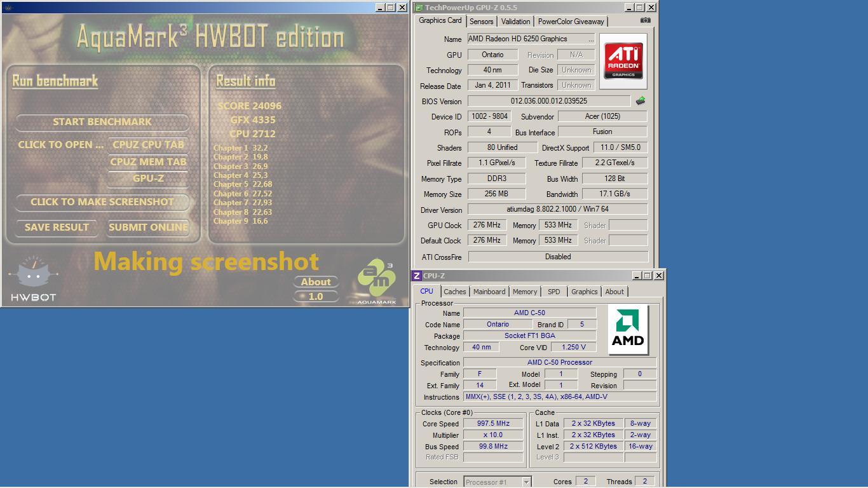Viewport: 868px width, 488px height.
Task: Open the About tab in CPU-Z
Action: coord(614,292)
